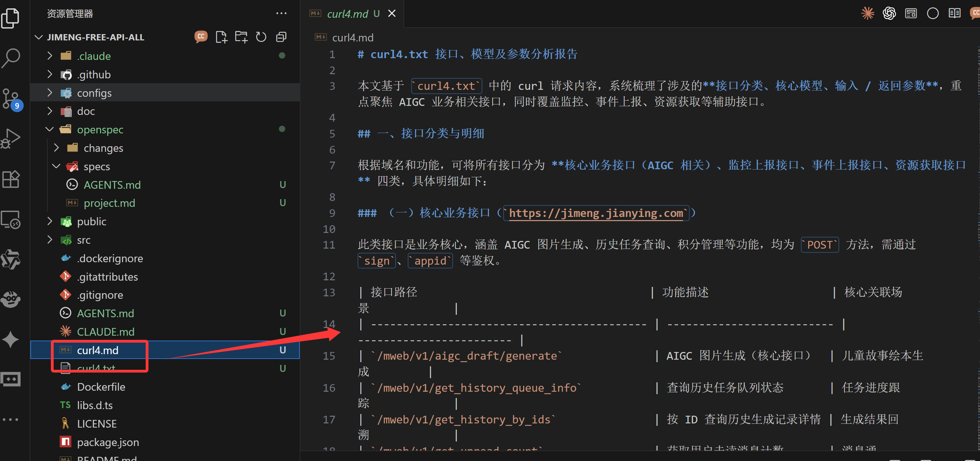
Task: Open the Extensions view
Action: coord(11,179)
